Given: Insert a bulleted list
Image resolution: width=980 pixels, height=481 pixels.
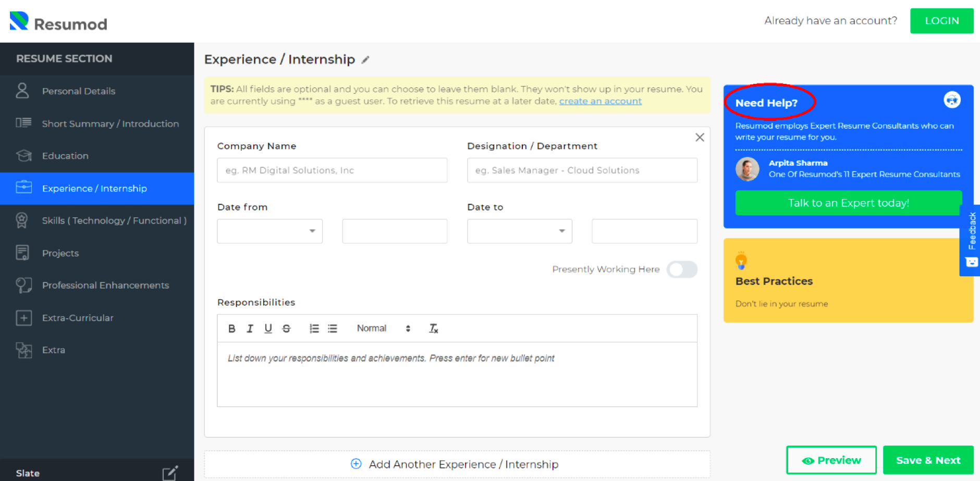Looking at the screenshot, I should click(333, 328).
